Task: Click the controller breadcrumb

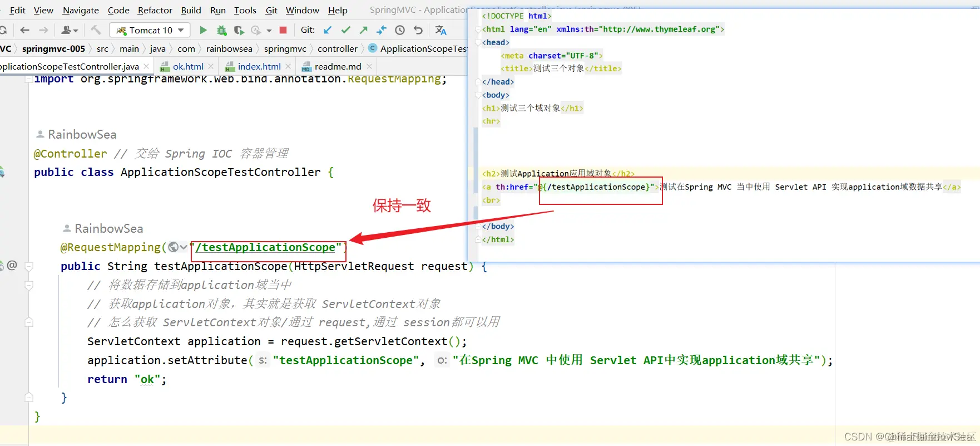Action: click(338, 48)
